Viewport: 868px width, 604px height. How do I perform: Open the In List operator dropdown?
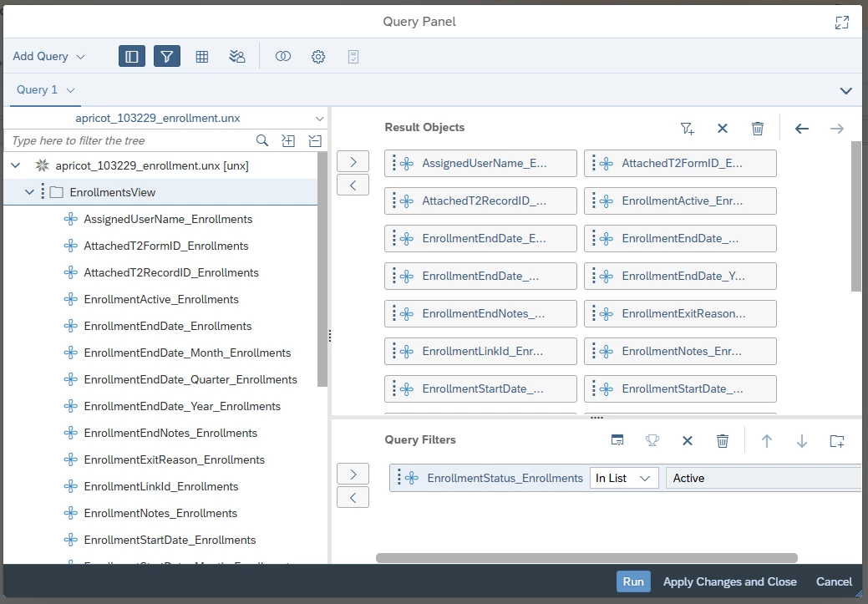[x=624, y=479]
